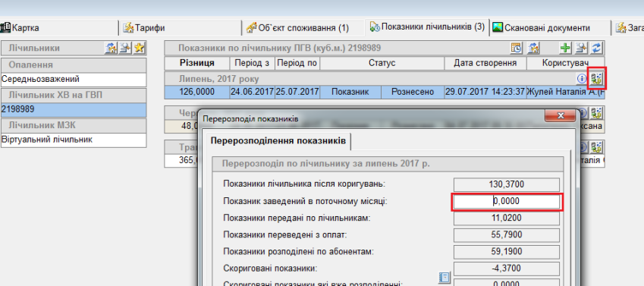Open Об`єкт споживання (1) tab
The height and width of the screenshot is (286, 644).
click(x=303, y=28)
